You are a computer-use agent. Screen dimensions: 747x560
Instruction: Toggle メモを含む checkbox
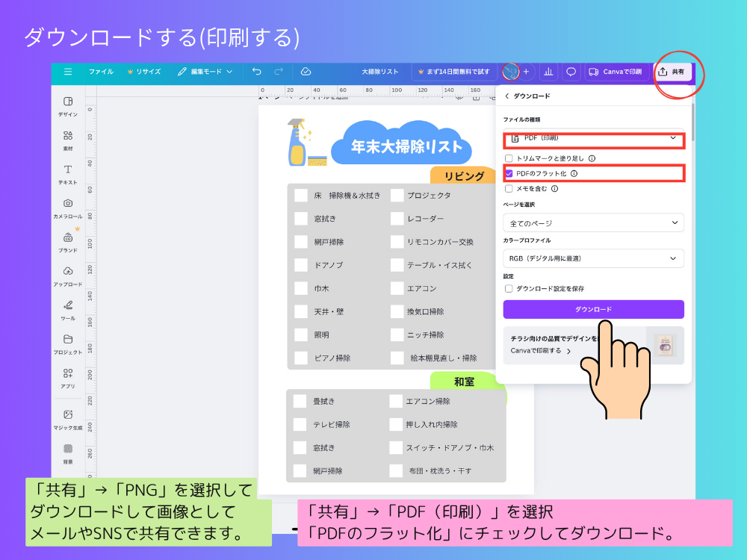click(x=509, y=189)
